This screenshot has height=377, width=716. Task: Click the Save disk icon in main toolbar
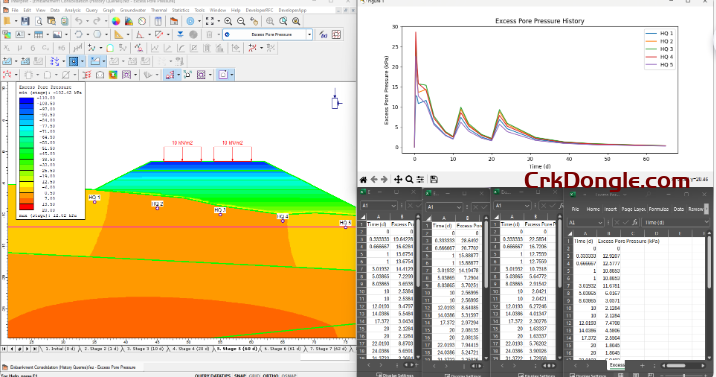(x=25, y=21)
